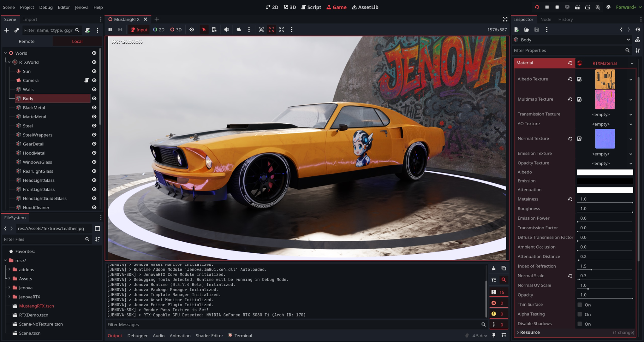Clear the output log with the broom icon
The height and width of the screenshot is (342, 644).
tap(494, 268)
